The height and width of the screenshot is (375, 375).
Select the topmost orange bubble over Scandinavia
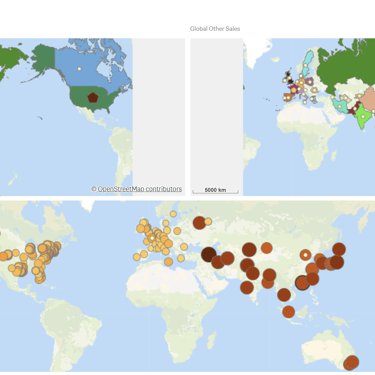pyautogui.click(x=173, y=214)
